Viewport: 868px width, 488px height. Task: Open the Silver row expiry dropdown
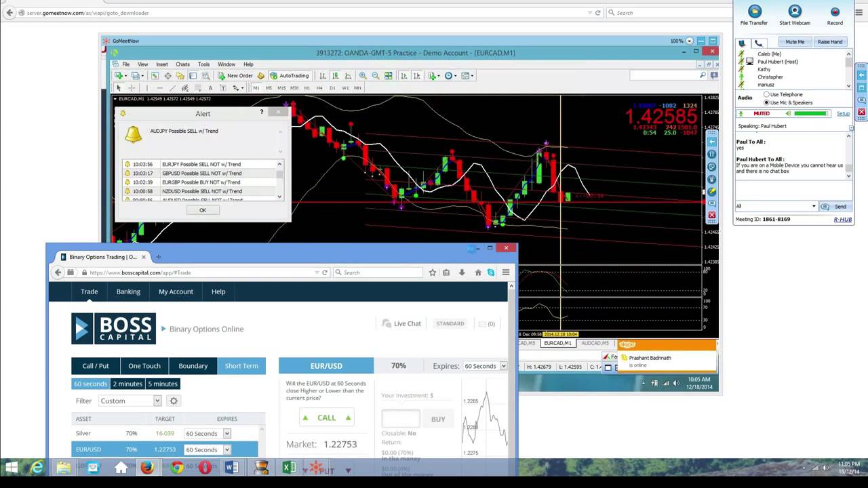208,433
